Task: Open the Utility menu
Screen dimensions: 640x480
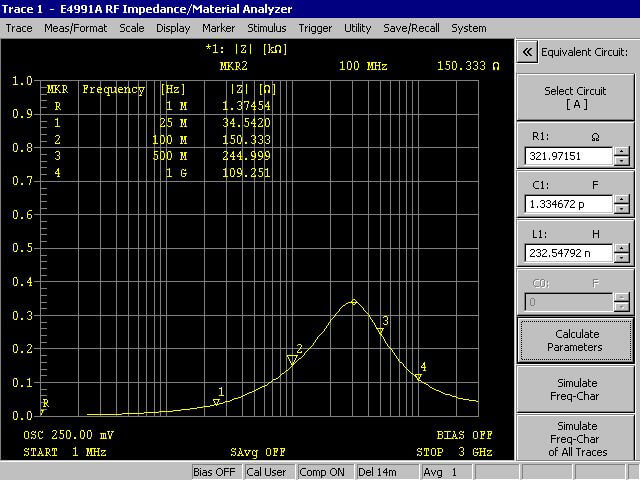Action: point(358,28)
